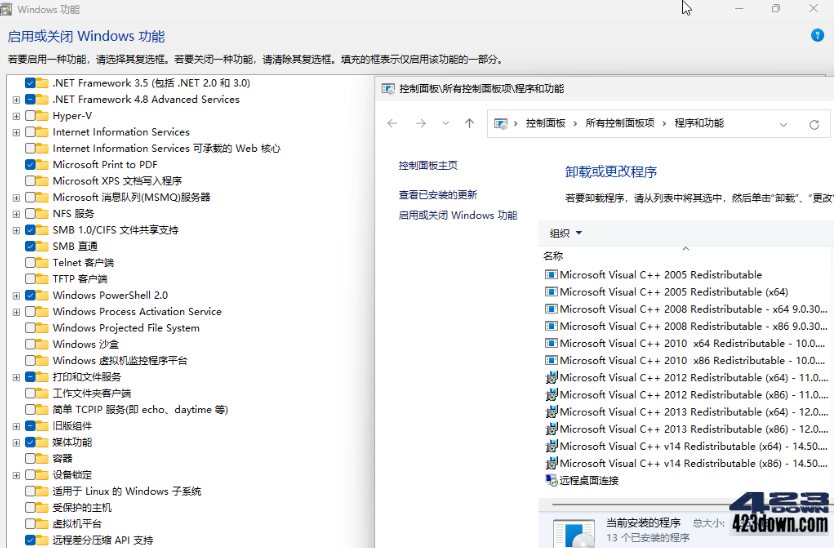This screenshot has width=837, height=548.
Task: Go forward in Programs and Features window
Action: coord(421,123)
